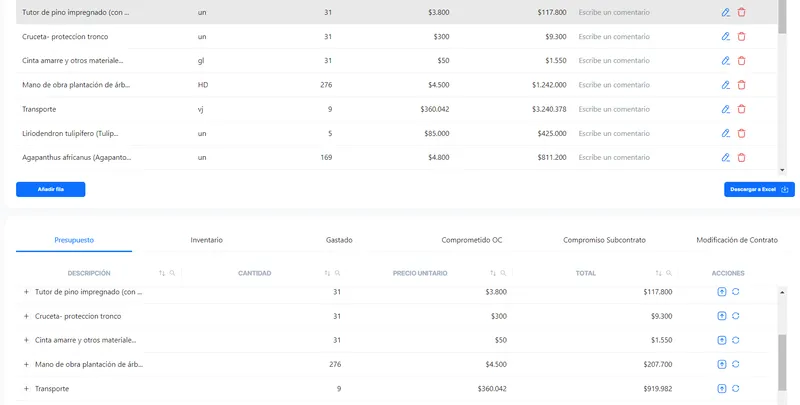Click upper table scrollbar down arrow

[783, 170]
